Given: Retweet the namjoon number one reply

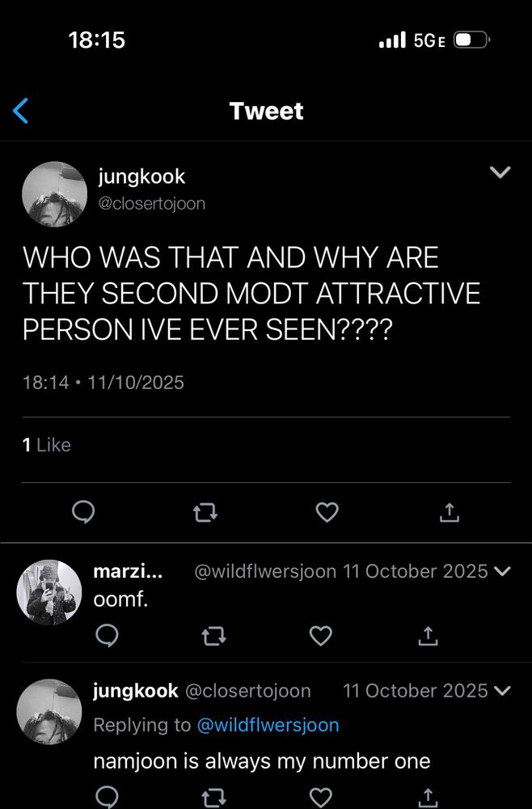Looking at the screenshot, I should (x=214, y=797).
